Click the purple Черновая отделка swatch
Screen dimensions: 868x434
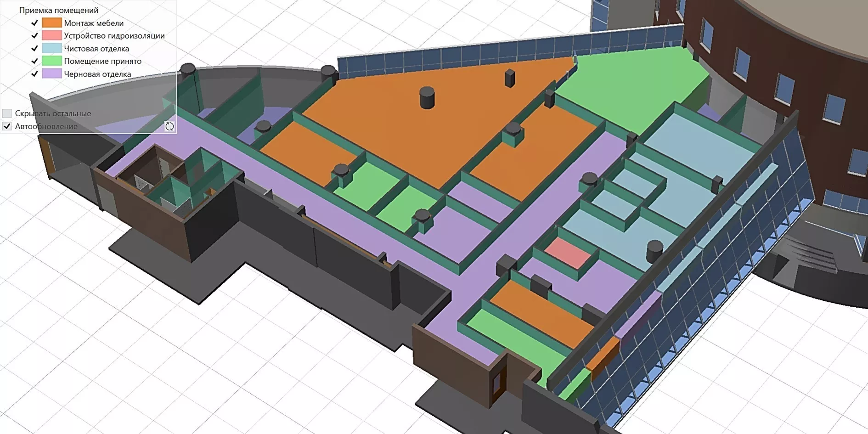point(51,74)
